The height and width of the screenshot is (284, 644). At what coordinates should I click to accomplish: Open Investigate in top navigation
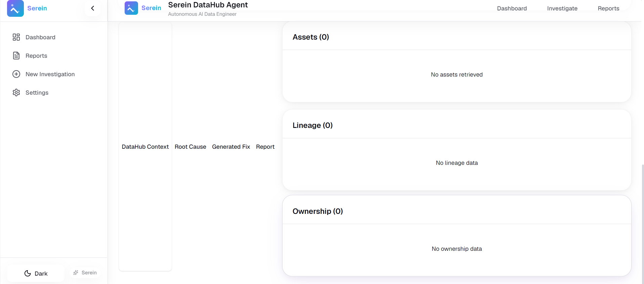(x=562, y=8)
